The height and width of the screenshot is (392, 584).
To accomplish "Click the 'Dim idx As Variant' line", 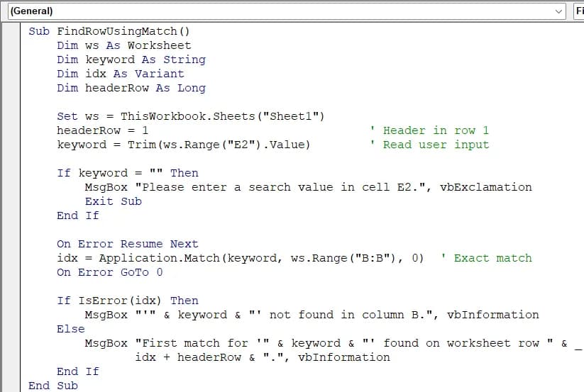I will tap(121, 74).
